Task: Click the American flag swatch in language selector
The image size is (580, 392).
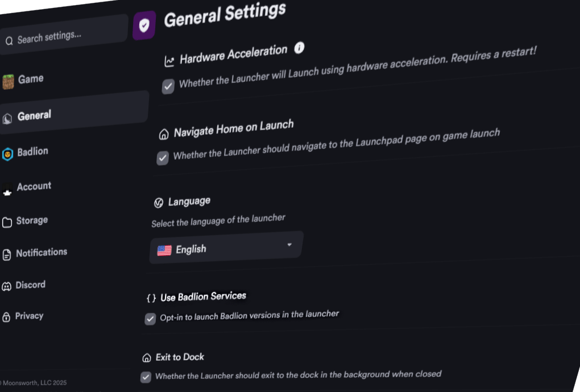Action: [x=164, y=248]
